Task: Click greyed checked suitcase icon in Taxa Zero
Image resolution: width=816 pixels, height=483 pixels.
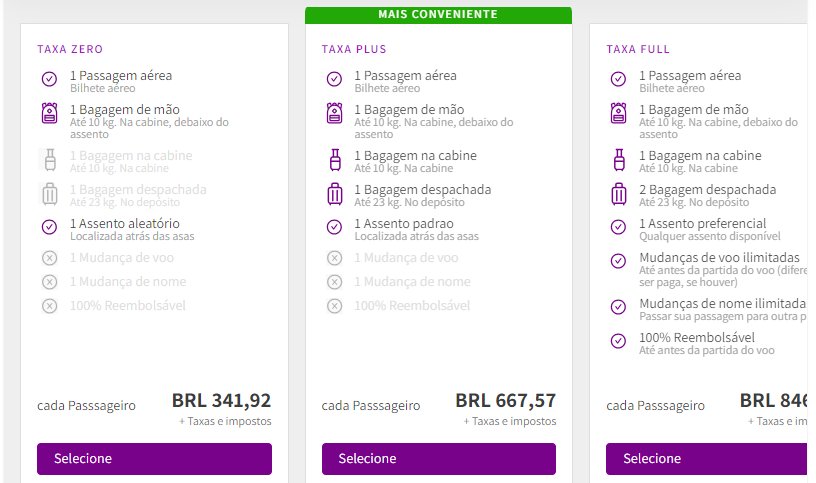Action: click(50, 194)
